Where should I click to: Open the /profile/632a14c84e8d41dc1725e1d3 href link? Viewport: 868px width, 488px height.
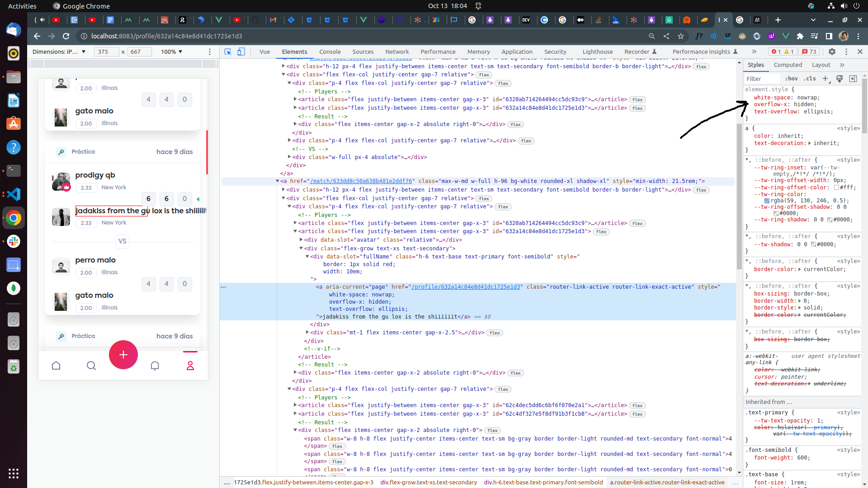[466, 287]
